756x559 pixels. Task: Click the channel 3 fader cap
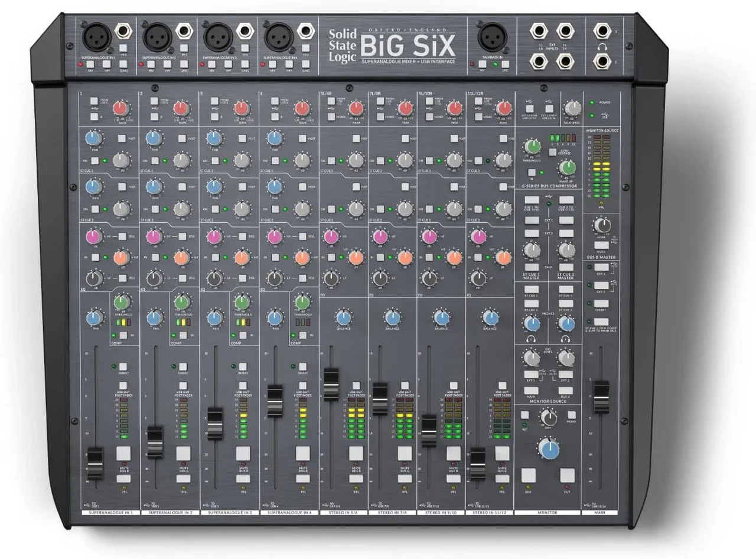215,422
